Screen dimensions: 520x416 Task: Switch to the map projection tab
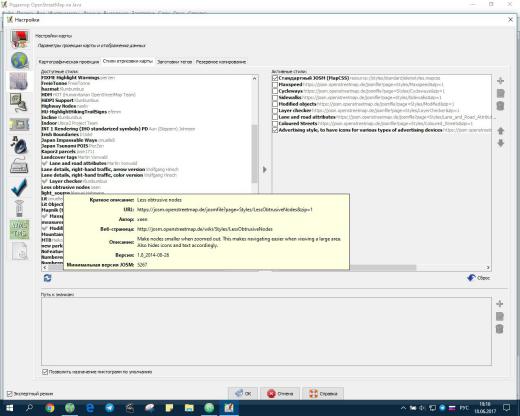pos(69,62)
